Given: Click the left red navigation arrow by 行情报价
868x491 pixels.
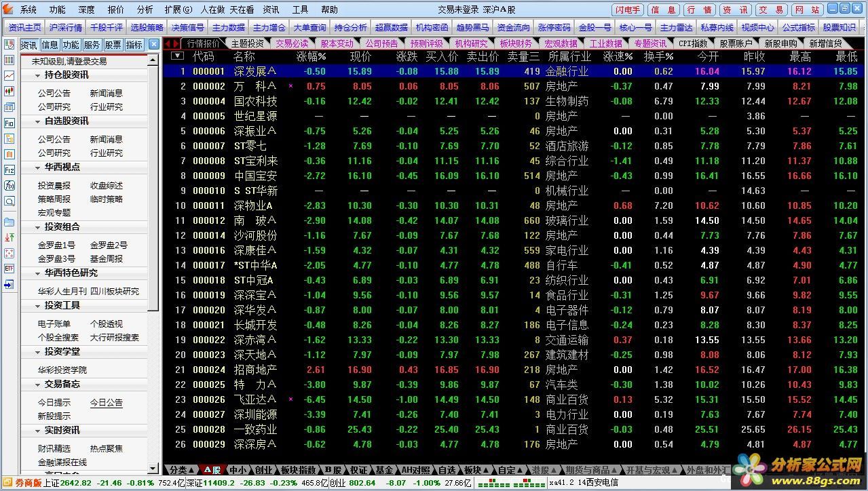Looking at the screenshot, I should tap(168, 43).
